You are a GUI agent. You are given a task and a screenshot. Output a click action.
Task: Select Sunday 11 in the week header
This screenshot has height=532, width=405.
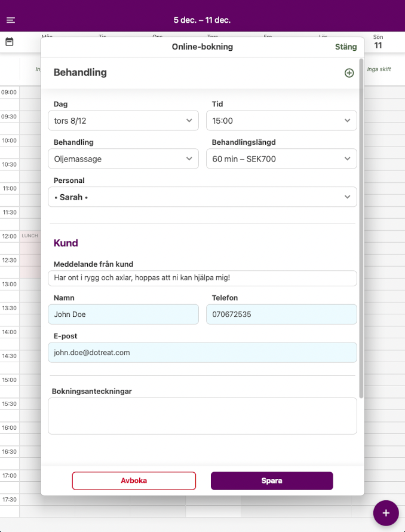[x=378, y=42]
